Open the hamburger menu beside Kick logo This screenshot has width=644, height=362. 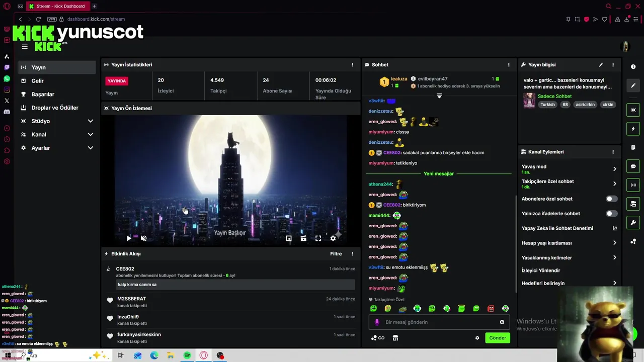pos(25,47)
